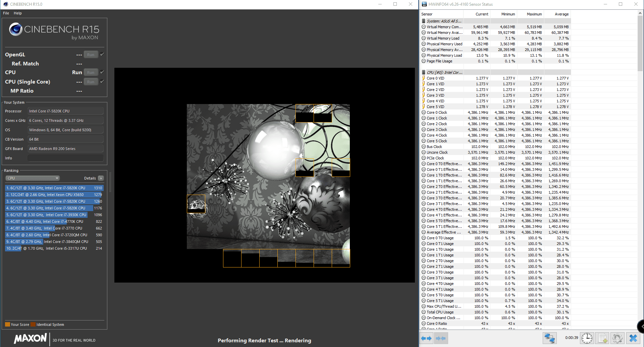Screen dimensions: 644x347
Task: Click the Your Score orange legend swatch
Action: 7,325
